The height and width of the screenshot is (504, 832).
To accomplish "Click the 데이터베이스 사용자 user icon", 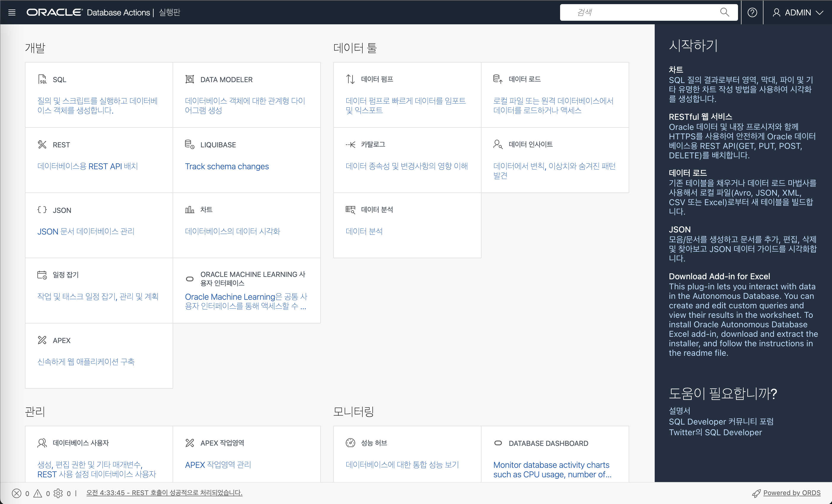I will 42,443.
